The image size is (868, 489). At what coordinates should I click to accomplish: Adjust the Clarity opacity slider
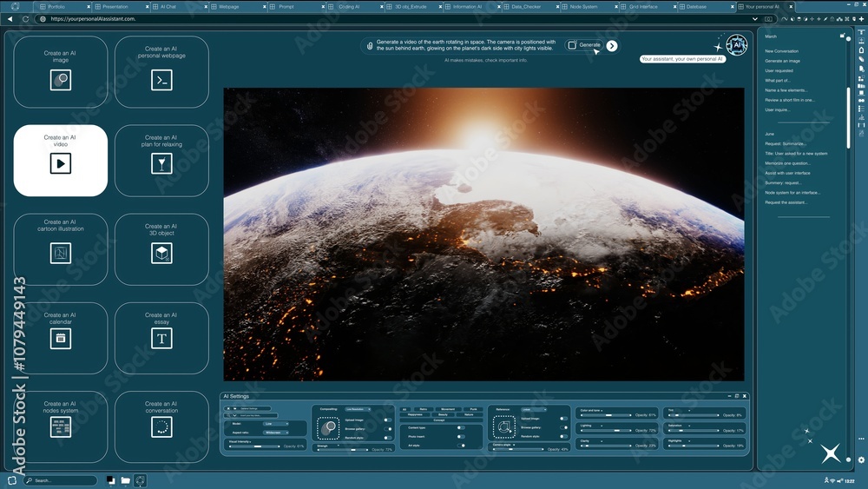coord(606,446)
